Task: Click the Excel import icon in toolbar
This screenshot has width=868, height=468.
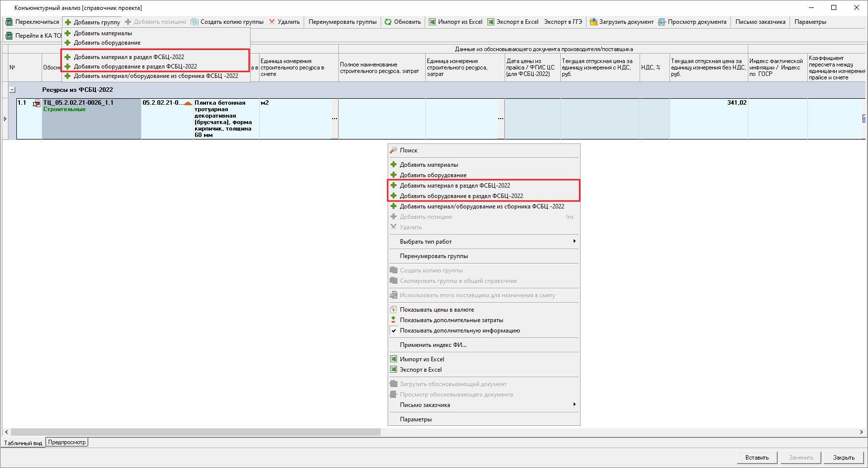Action: 432,22
